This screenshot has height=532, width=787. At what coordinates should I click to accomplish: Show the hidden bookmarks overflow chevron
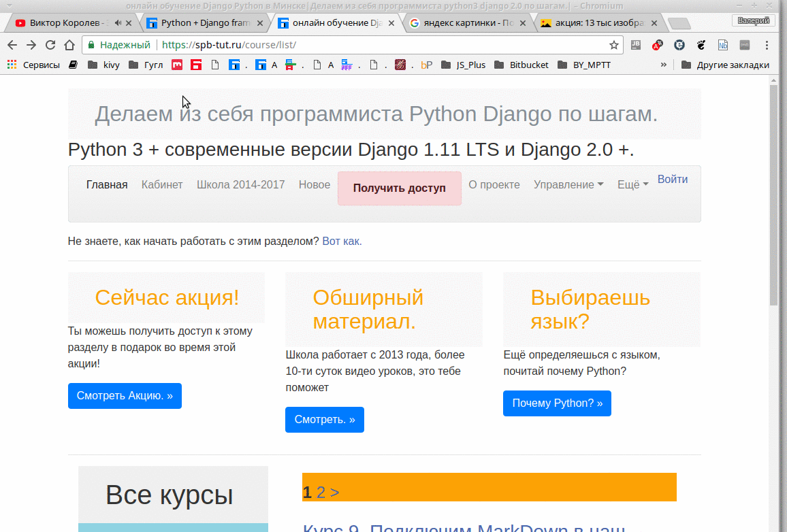coord(664,65)
